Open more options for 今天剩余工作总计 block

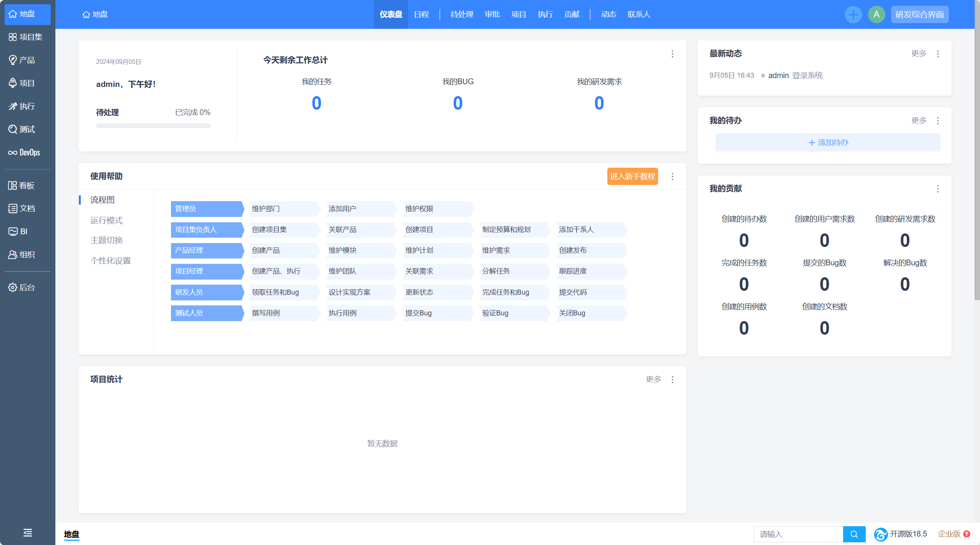(x=672, y=54)
